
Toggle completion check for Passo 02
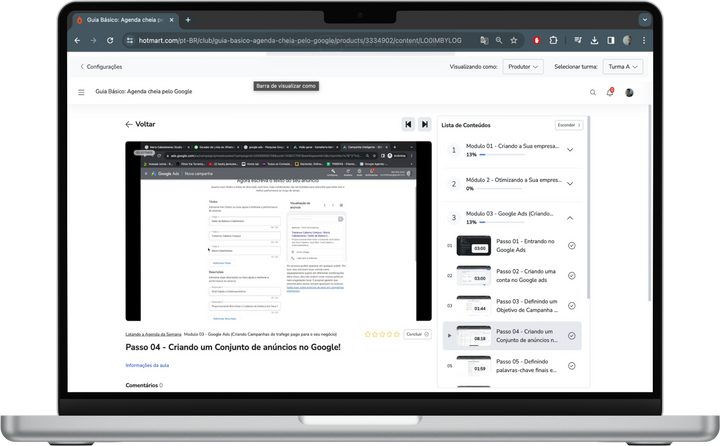click(571, 276)
